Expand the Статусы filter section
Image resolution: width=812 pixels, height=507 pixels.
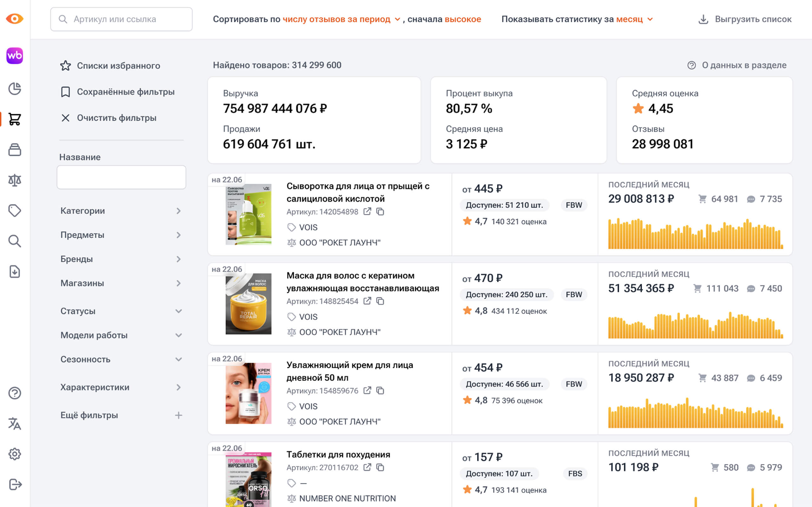click(121, 311)
